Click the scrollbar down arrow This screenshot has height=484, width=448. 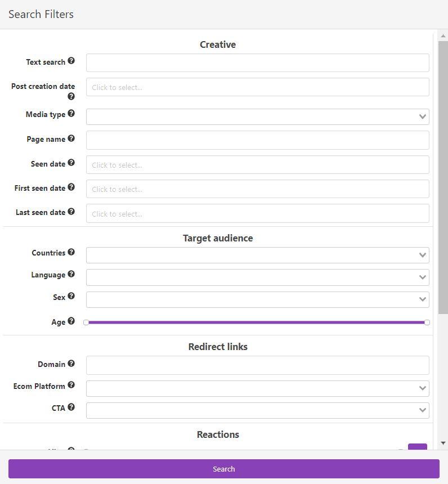(x=443, y=443)
